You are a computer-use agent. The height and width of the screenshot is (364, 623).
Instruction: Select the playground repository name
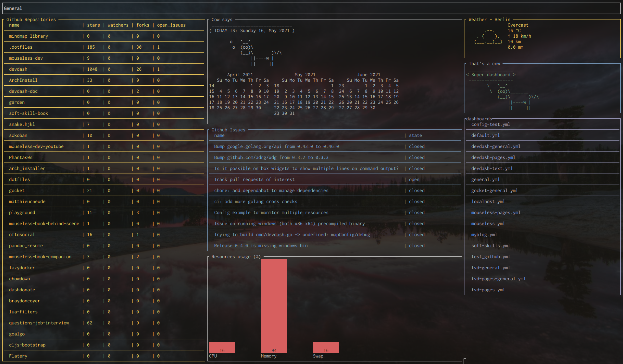22,212
